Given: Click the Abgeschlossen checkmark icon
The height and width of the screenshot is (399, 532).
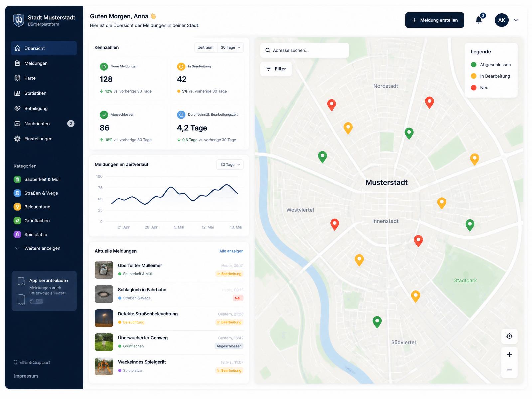Looking at the screenshot, I should 104,115.
